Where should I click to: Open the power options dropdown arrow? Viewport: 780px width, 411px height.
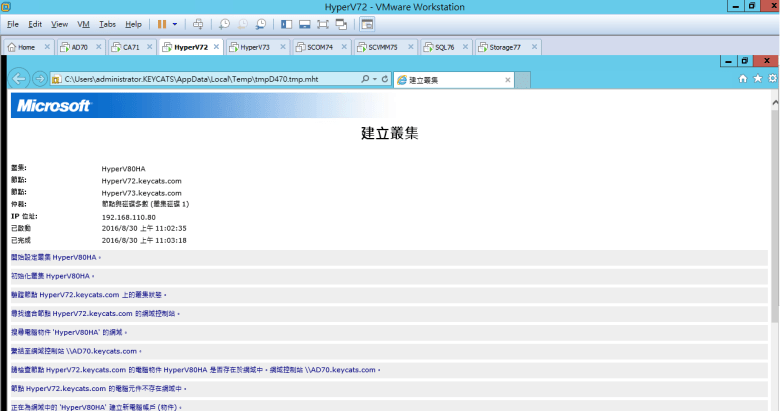pos(176,23)
